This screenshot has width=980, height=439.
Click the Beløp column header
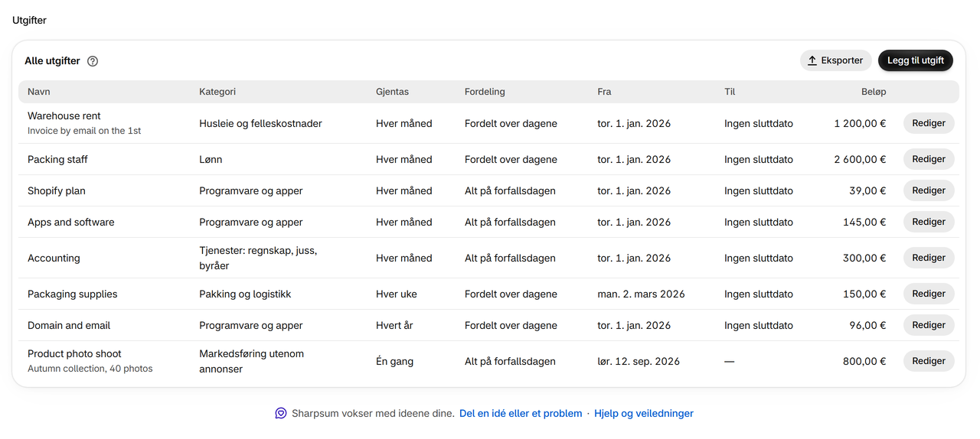tap(874, 92)
